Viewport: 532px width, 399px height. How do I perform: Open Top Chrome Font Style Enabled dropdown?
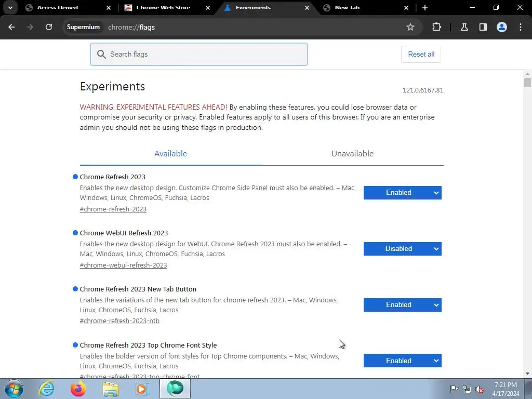(403, 361)
